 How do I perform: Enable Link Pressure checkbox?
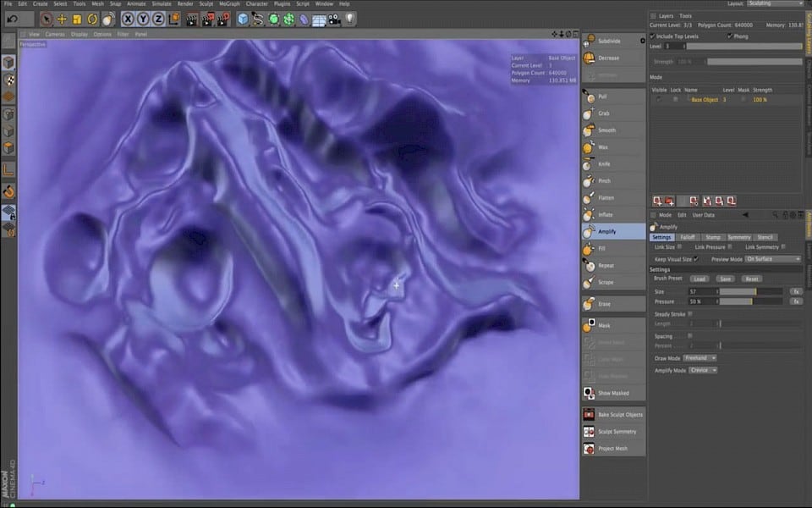[730, 247]
